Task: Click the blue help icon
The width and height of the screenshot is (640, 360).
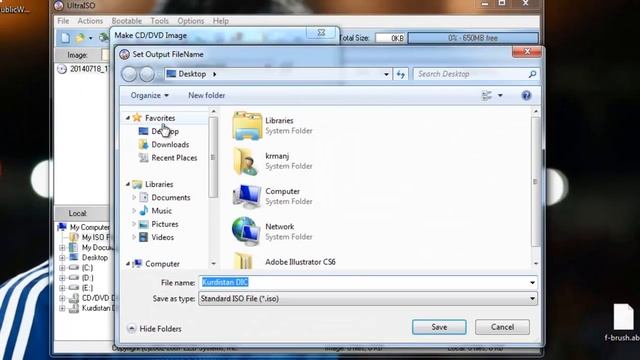Action: click(526, 96)
